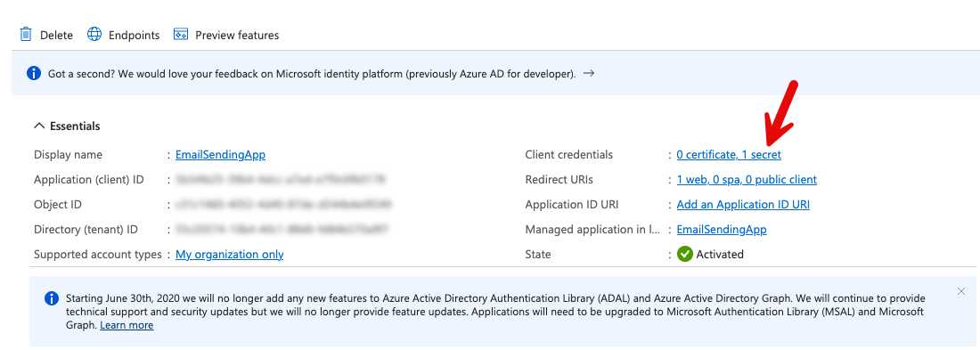The image size is (980, 350).
Task: Click the Object ID label
Action: tap(58, 205)
